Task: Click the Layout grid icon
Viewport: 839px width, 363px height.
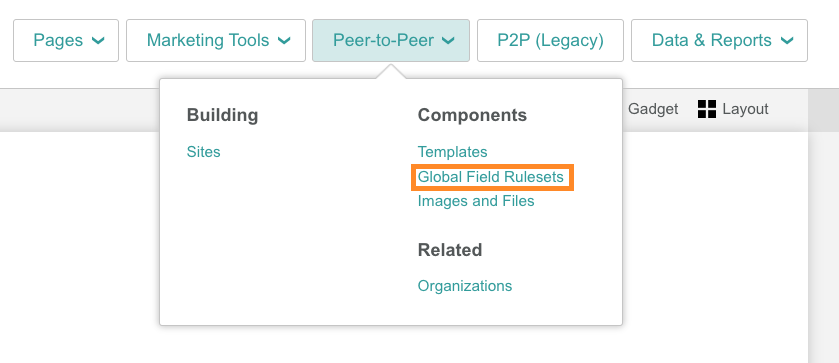Action: [707, 109]
